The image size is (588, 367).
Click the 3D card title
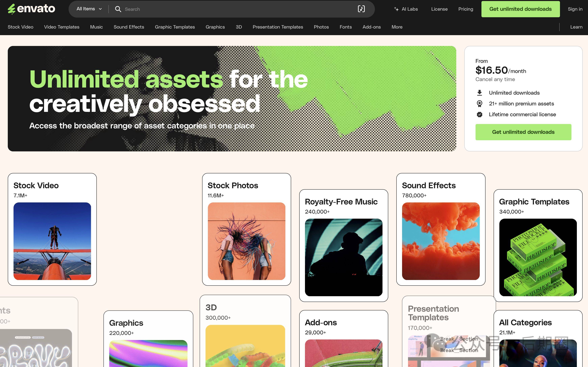point(211,307)
